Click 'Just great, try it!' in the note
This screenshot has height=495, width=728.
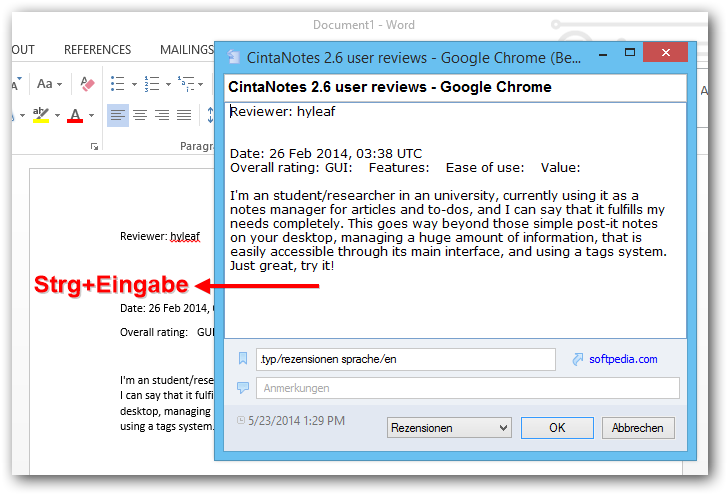pyautogui.click(x=282, y=266)
